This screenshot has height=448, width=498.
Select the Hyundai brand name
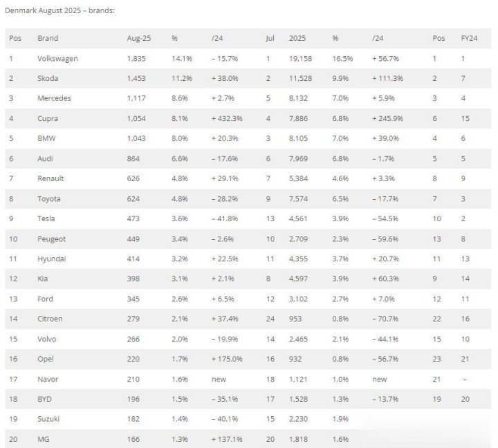point(52,259)
